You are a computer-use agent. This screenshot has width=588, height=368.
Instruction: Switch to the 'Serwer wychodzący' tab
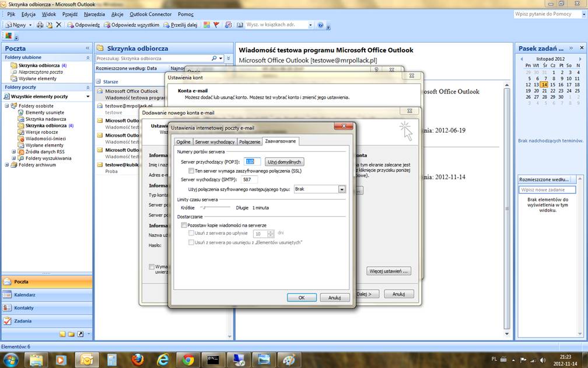(x=214, y=142)
